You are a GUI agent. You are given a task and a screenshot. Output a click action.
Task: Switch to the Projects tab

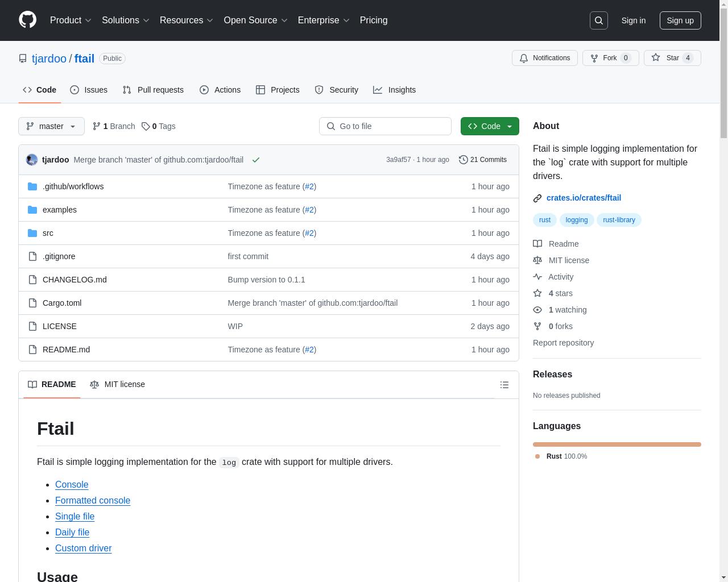point(278,90)
